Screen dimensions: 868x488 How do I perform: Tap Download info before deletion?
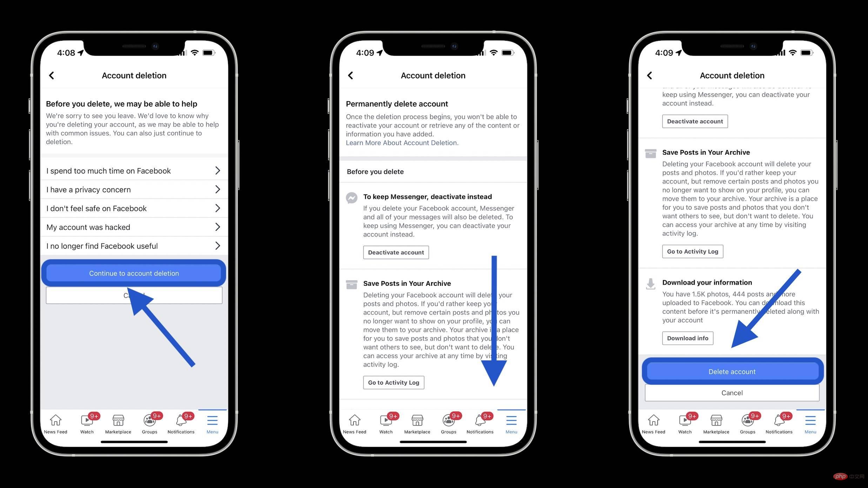(x=687, y=338)
